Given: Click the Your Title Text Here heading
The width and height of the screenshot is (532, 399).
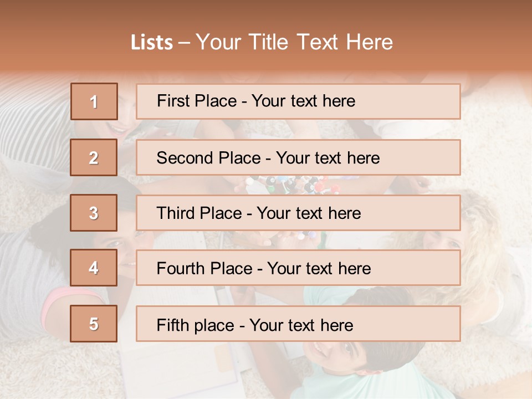Looking at the screenshot, I should coord(294,42).
